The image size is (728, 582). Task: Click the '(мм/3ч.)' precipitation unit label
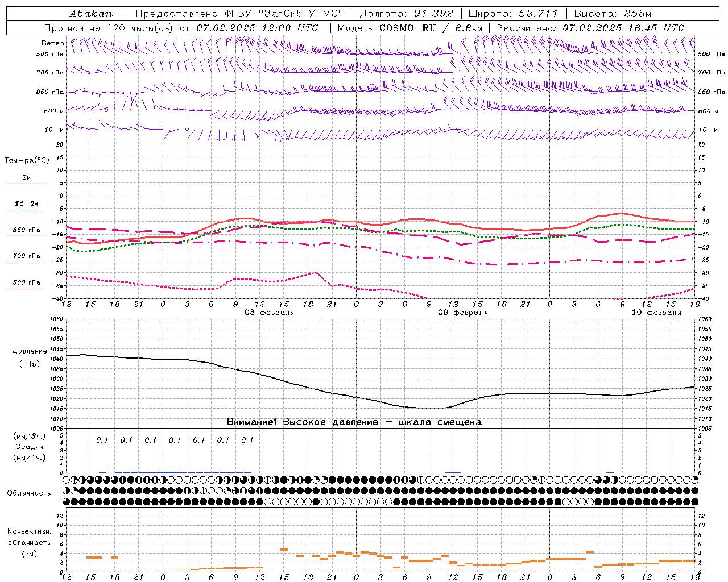pyautogui.click(x=30, y=436)
